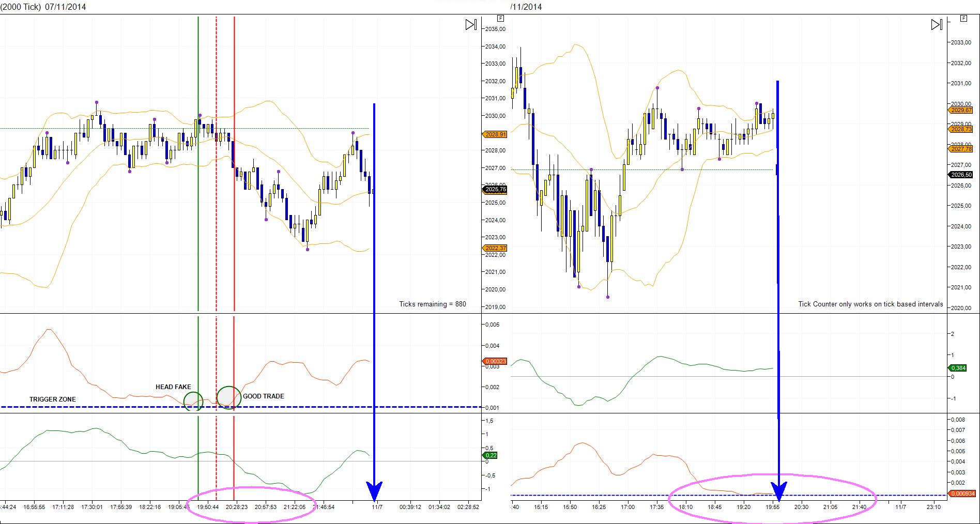The width and height of the screenshot is (980, 524).
Task: Click the 16:55:55 time label
Action: point(34,507)
